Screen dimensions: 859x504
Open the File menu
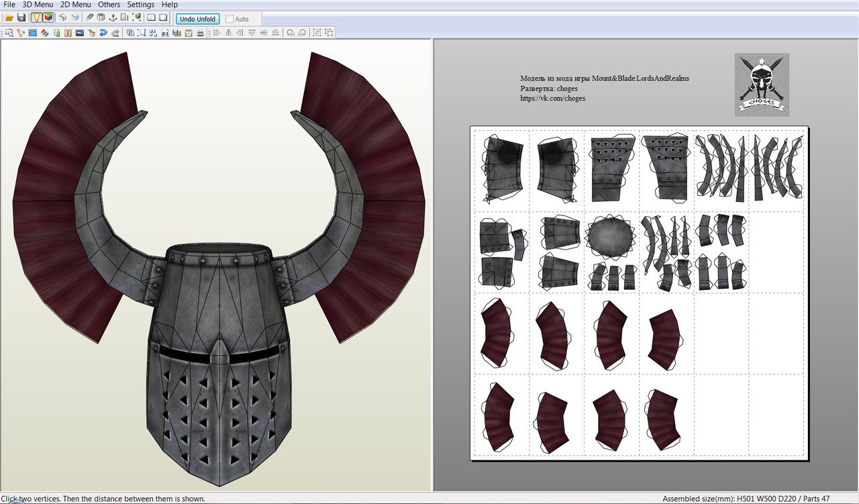point(9,5)
